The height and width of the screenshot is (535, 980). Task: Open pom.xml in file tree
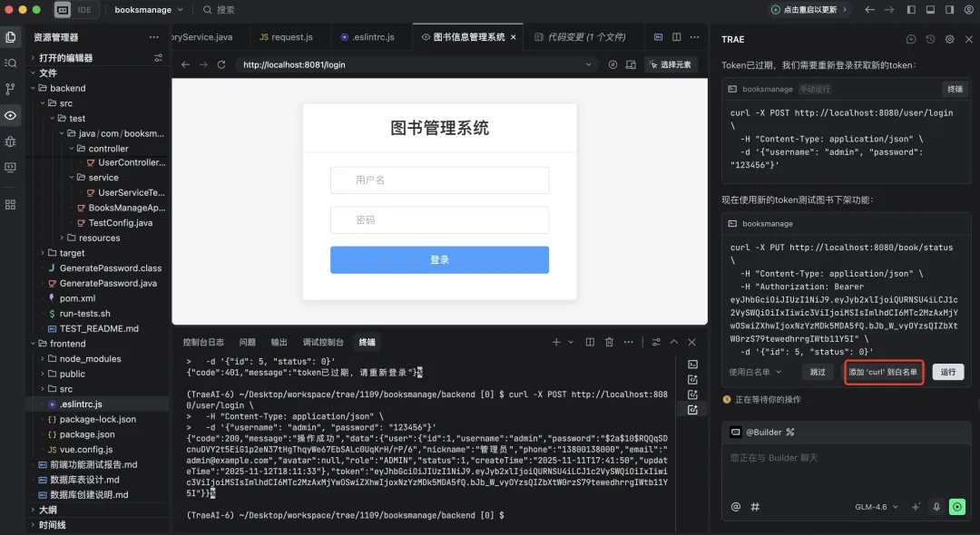[77, 298]
